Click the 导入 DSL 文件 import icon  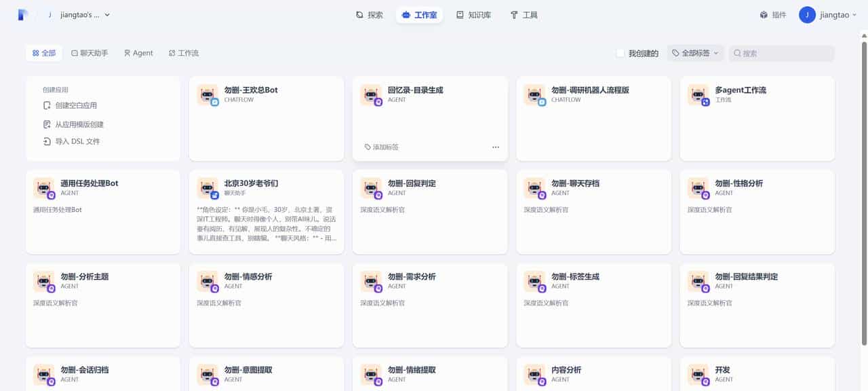coord(46,141)
